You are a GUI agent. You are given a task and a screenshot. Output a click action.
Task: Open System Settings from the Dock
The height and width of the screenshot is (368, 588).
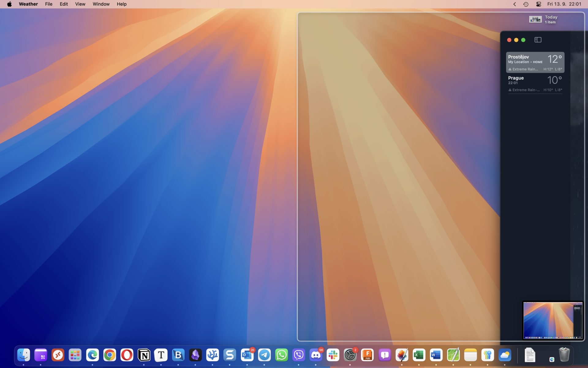pos(349,355)
